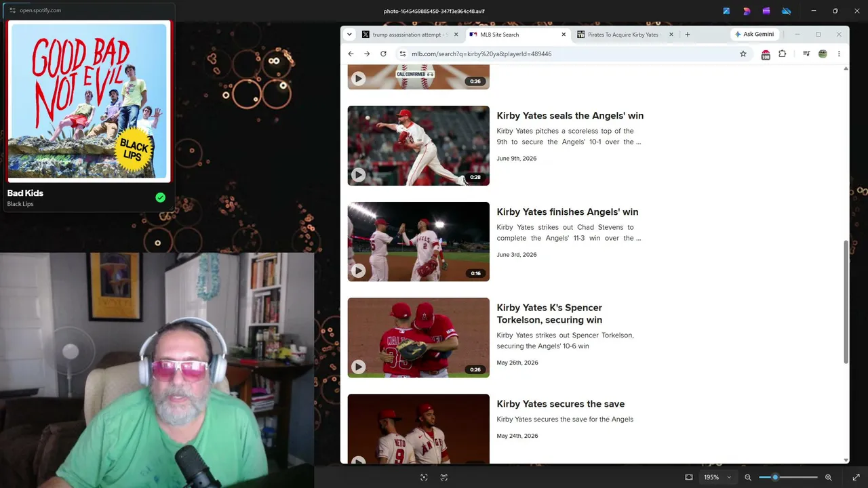View site information for mlb.com

(x=403, y=54)
